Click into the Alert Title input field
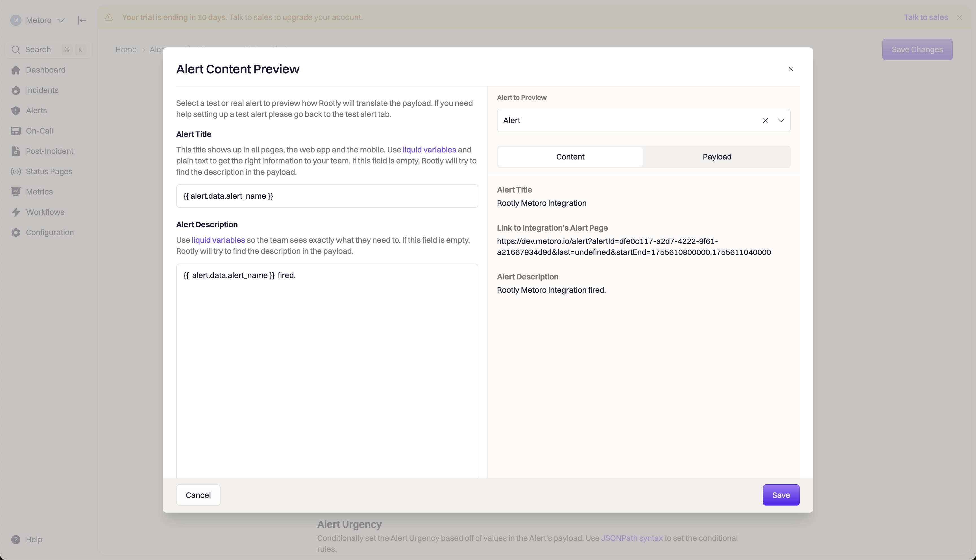976x560 pixels. point(327,196)
